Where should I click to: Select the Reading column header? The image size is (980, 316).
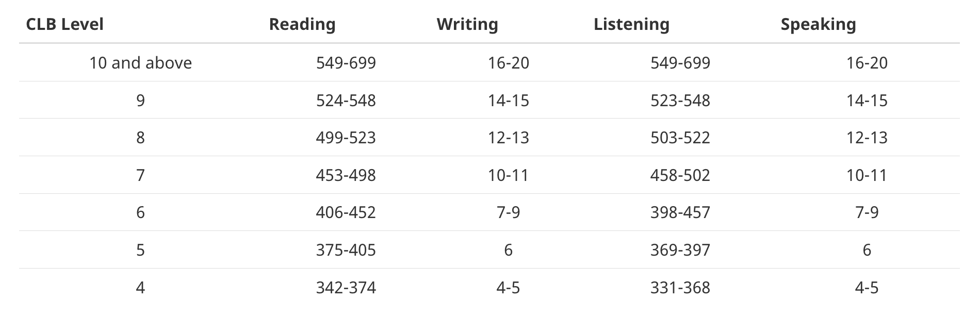point(302,24)
